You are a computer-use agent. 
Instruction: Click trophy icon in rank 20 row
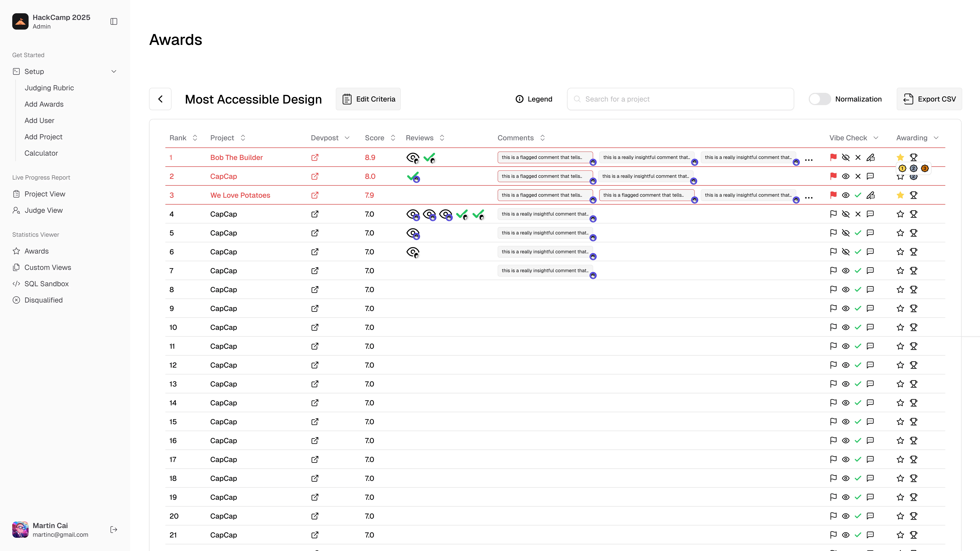tap(913, 516)
